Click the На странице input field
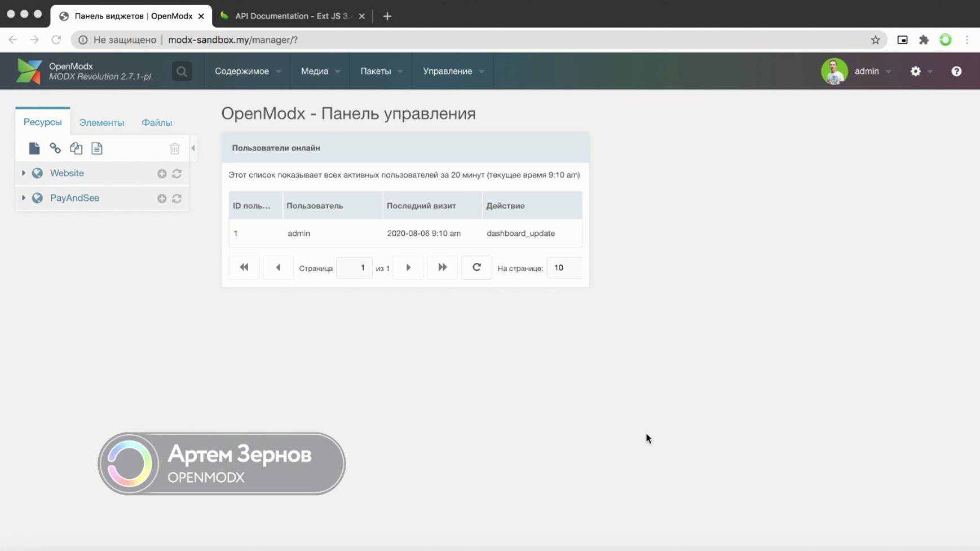The image size is (980, 551). point(564,267)
